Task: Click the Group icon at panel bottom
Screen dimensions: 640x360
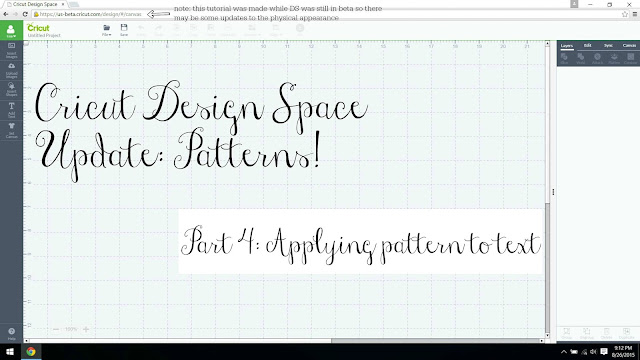Action: (x=567, y=333)
